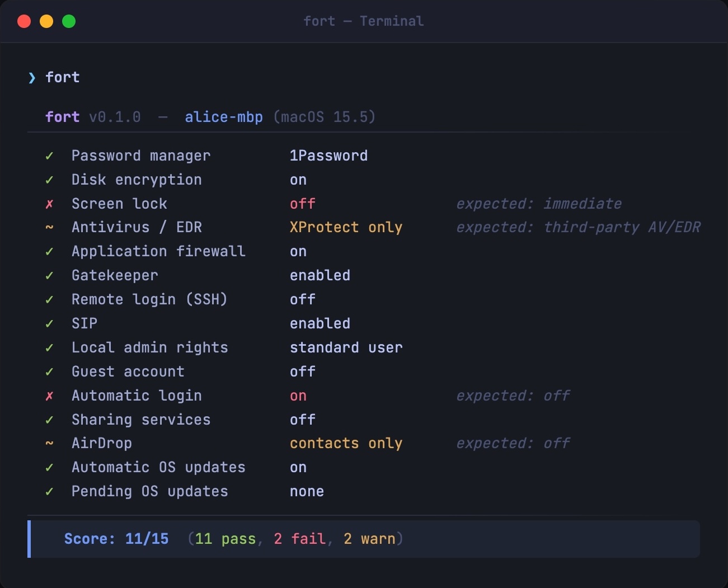Click 'expected: off' note for AirDrop
The image size is (728, 588).
click(513, 443)
